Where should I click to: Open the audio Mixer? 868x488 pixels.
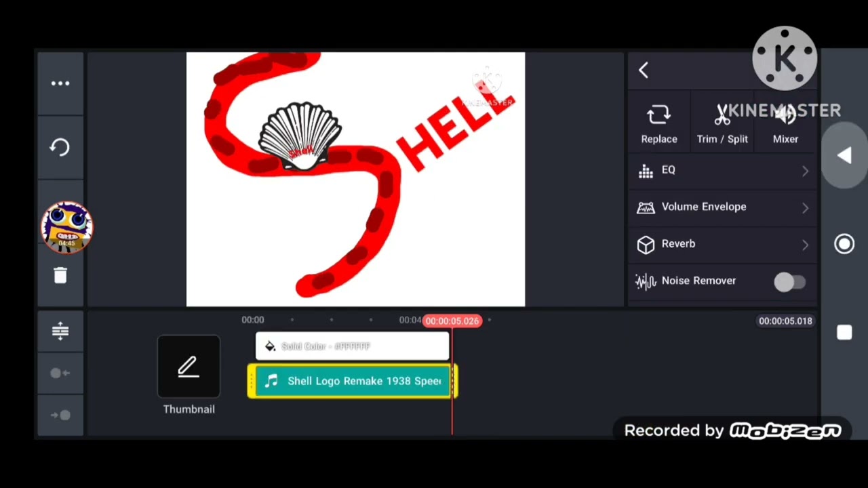tap(785, 125)
